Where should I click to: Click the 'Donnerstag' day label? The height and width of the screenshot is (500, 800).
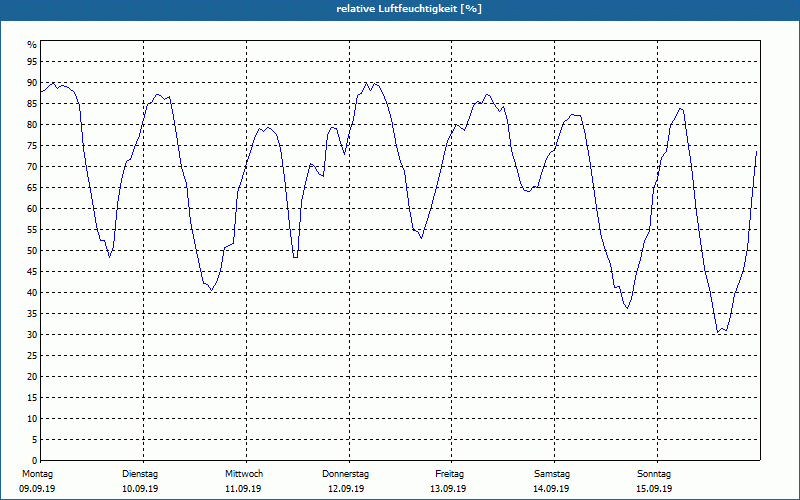point(345,474)
